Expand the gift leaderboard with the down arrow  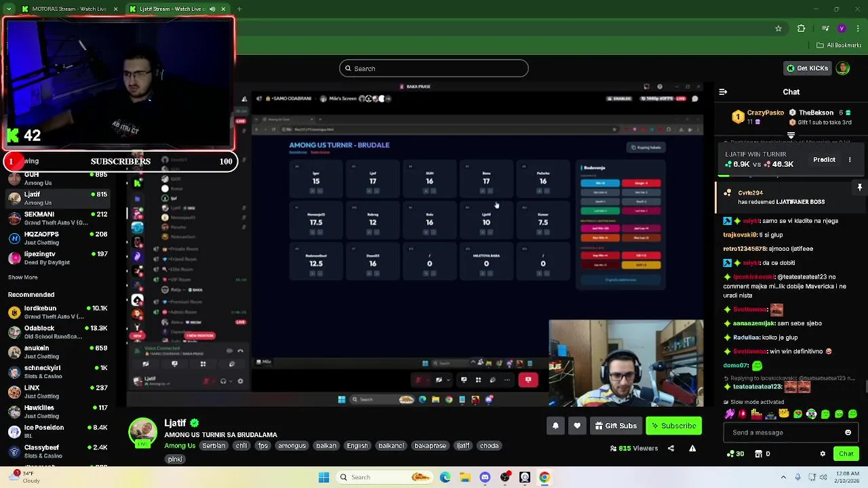point(791,135)
